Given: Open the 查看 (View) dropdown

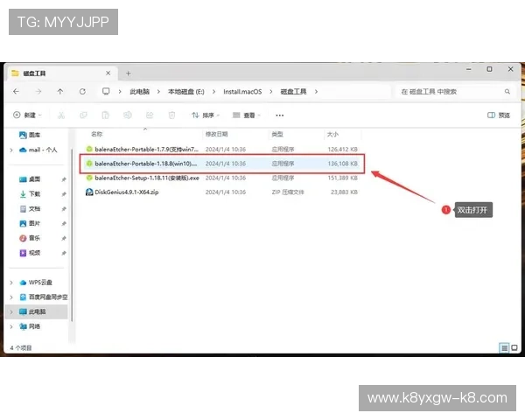Looking at the screenshot, I should tap(248, 115).
